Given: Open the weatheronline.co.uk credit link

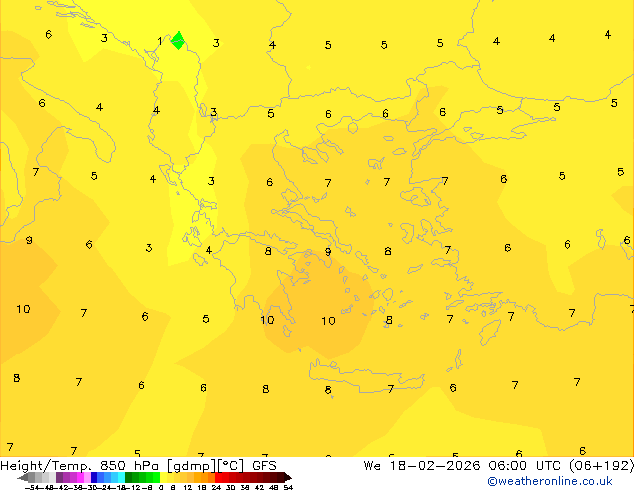Looking at the screenshot, I should (549, 482).
